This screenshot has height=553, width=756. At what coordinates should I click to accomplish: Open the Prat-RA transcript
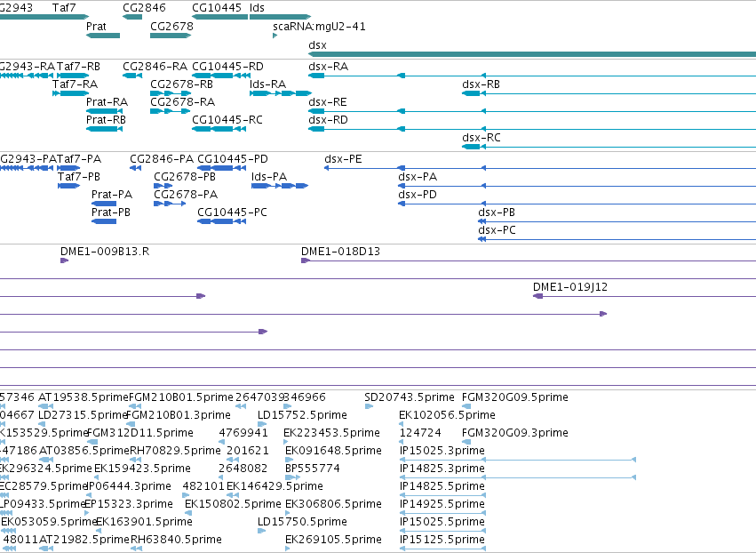pos(107,102)
